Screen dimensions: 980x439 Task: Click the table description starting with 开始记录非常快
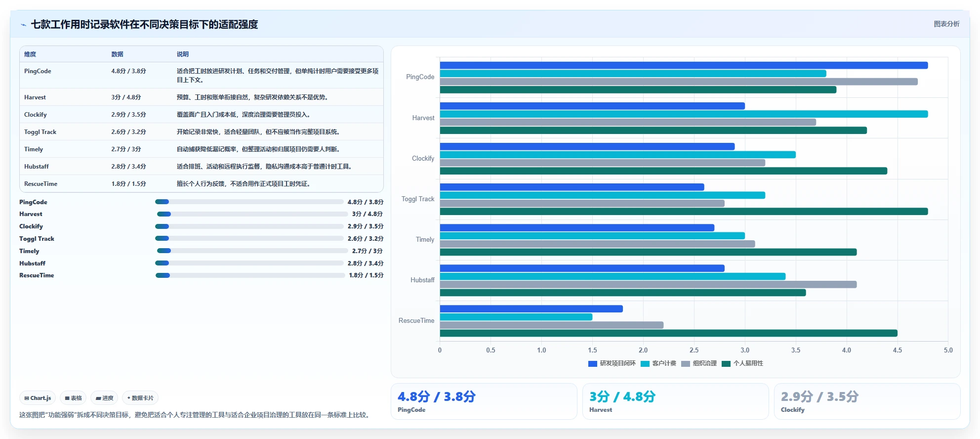pyautogui.click(x=258, y=132)
